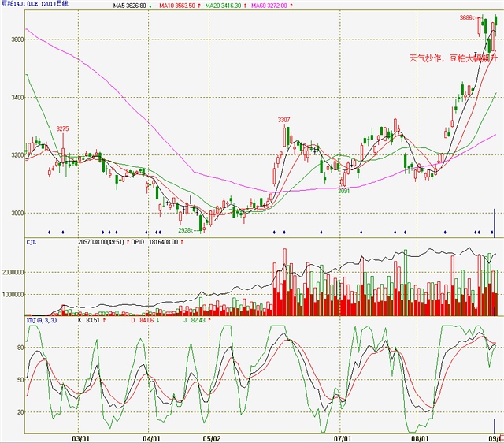Click the 3275 high price annotation
This screenshot has height=443, width=504.
(62, 128)
